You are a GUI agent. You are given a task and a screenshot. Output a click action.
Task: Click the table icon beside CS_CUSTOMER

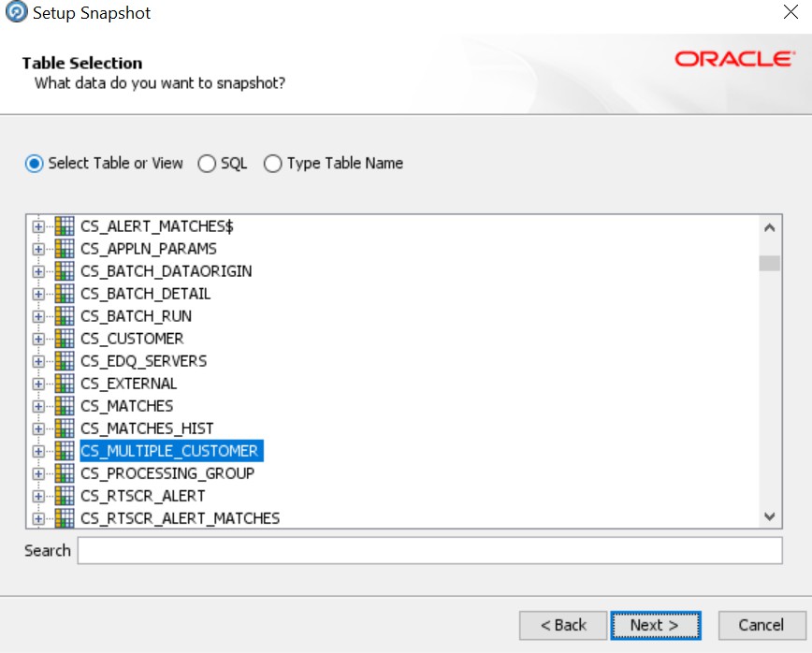pos(65,339)
